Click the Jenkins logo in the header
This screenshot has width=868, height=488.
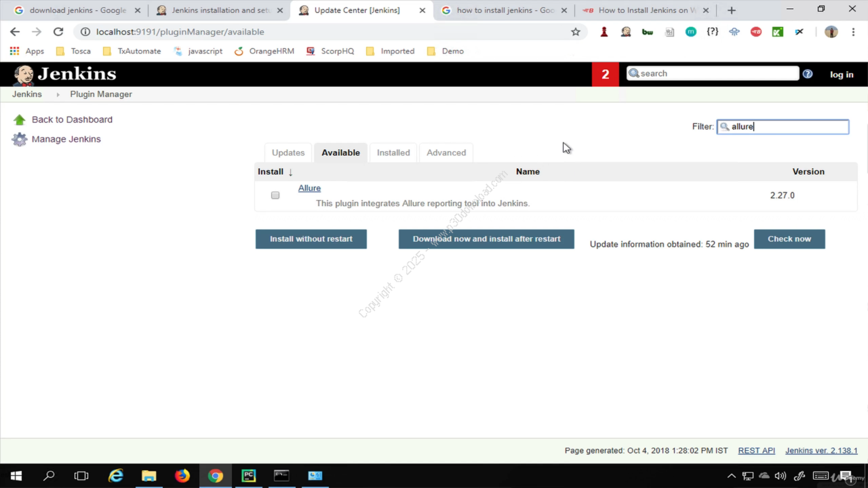coord(65,75)
